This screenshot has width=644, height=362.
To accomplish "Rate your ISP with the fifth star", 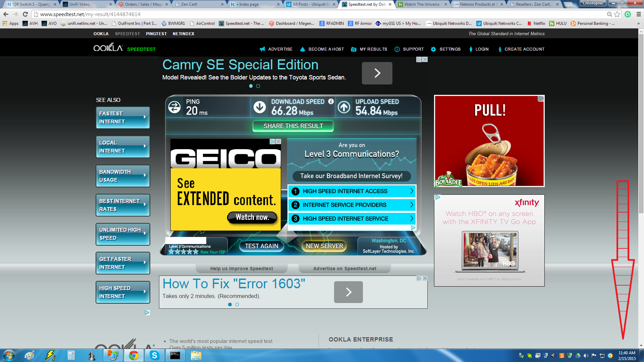I will pos(196,252).
